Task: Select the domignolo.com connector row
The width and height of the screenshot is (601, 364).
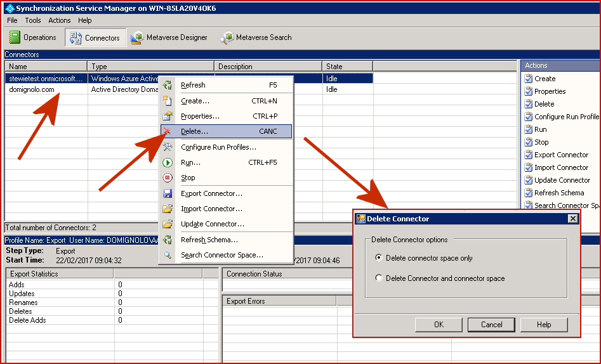Action: coord(32,90)
